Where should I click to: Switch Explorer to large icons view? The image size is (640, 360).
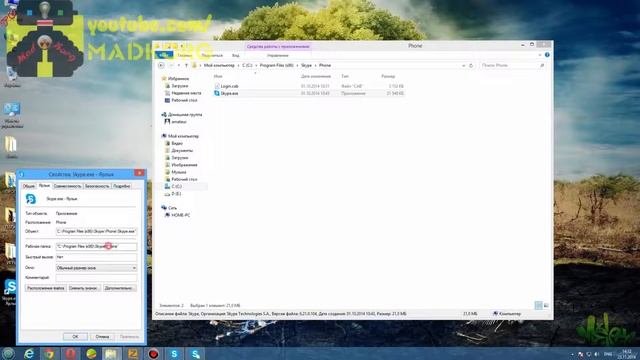(x=546, y=305)
